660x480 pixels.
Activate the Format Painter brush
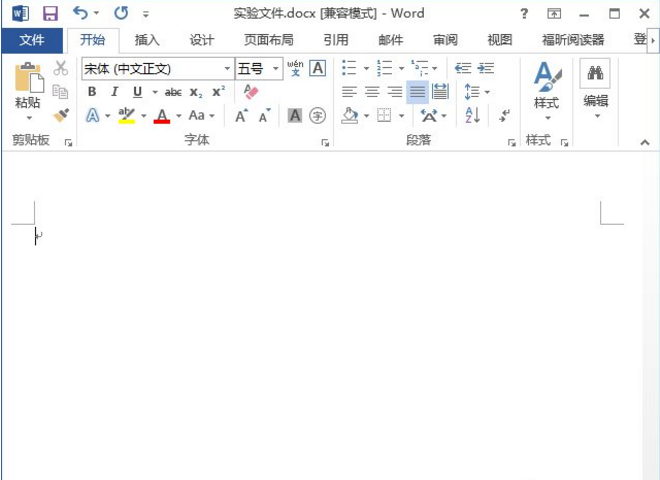point(61,115)
